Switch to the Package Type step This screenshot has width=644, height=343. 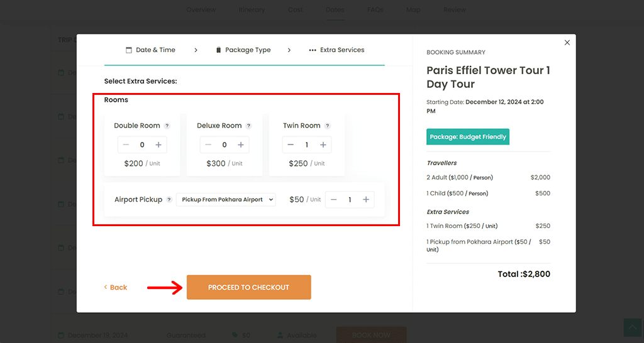click(x=243, y=50)
